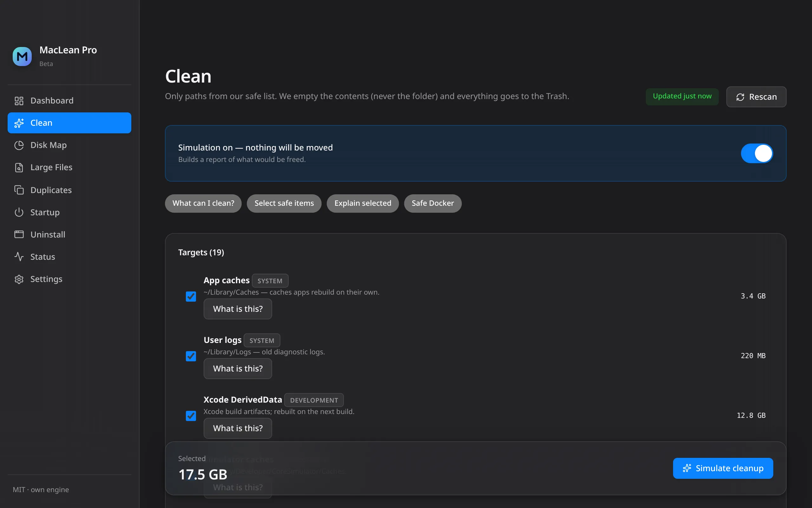
Task: Click the Duplicates copy icon
Action: pos(19,190)
